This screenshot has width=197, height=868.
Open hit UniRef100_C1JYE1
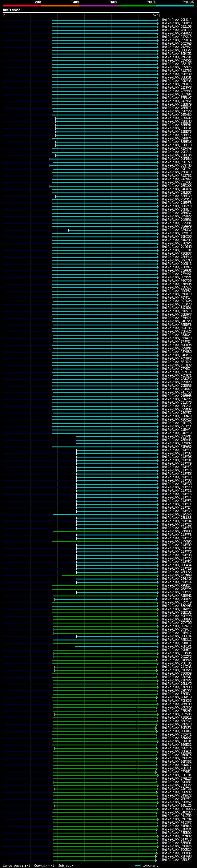coord(177,450)
